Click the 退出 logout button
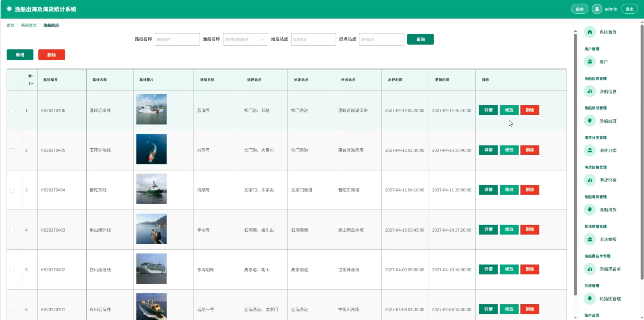Image resolution: width=644 pixels, height=320 pixels. [x=629, y=9]
